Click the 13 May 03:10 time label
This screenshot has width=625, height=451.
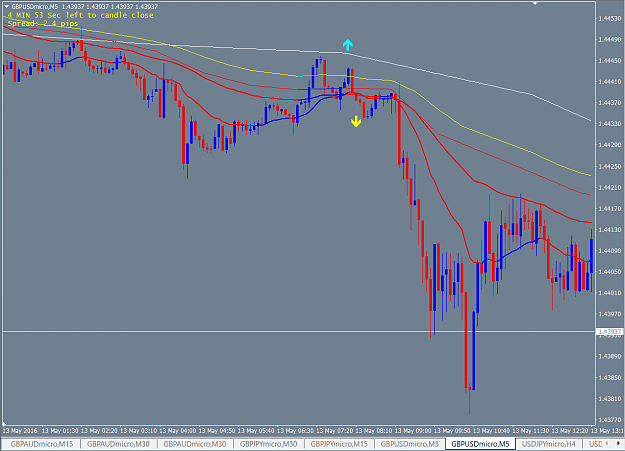[x=138, y=431]
